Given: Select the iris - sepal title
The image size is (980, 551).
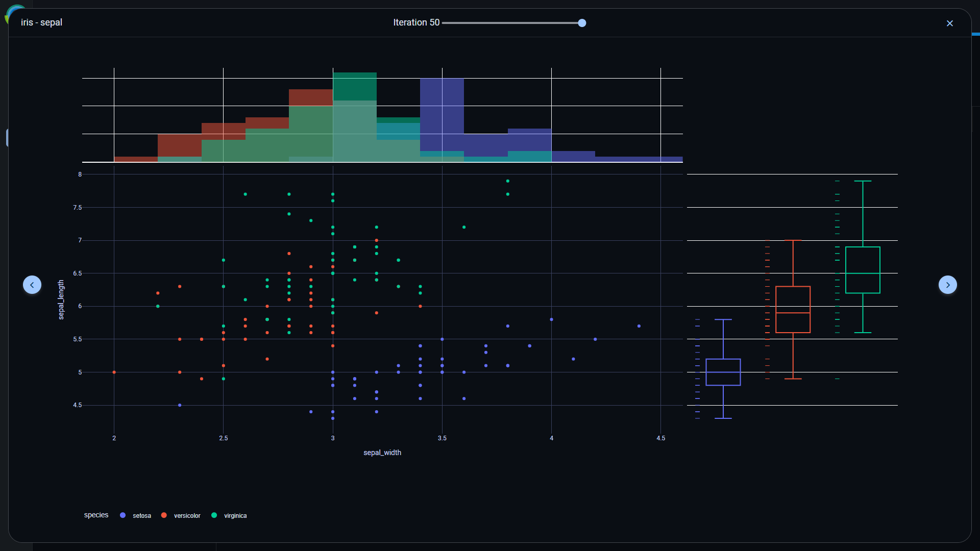Looking at the screenshot, I should click(x=41, y=22).
